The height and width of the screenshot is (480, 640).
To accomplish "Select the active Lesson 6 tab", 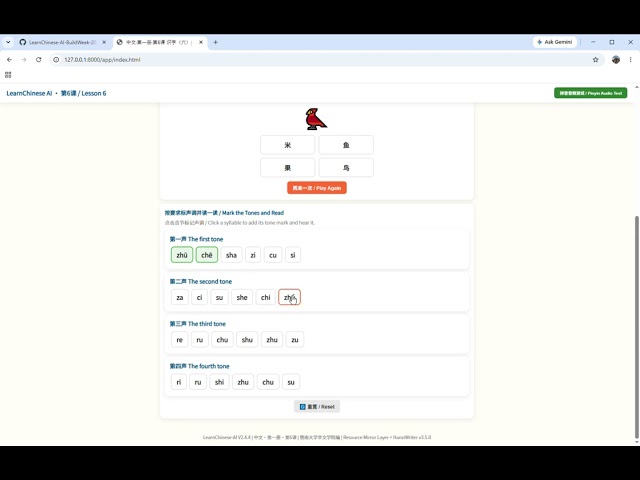I will click(x=160, y=42).
